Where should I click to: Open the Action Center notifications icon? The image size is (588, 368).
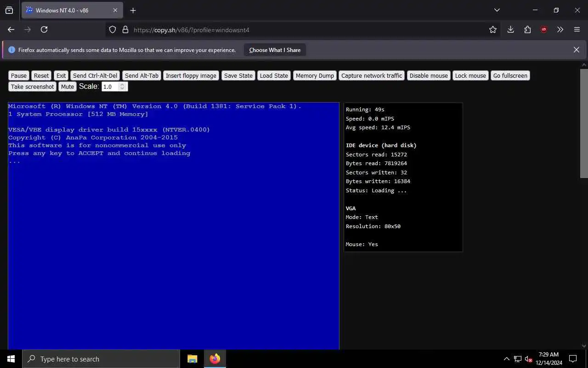[573, 359]
